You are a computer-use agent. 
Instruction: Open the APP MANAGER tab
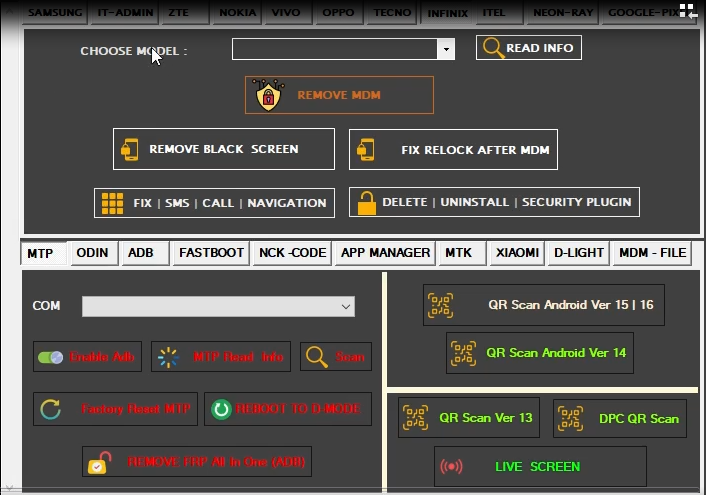pyautogui.click(x=385, y=253)
